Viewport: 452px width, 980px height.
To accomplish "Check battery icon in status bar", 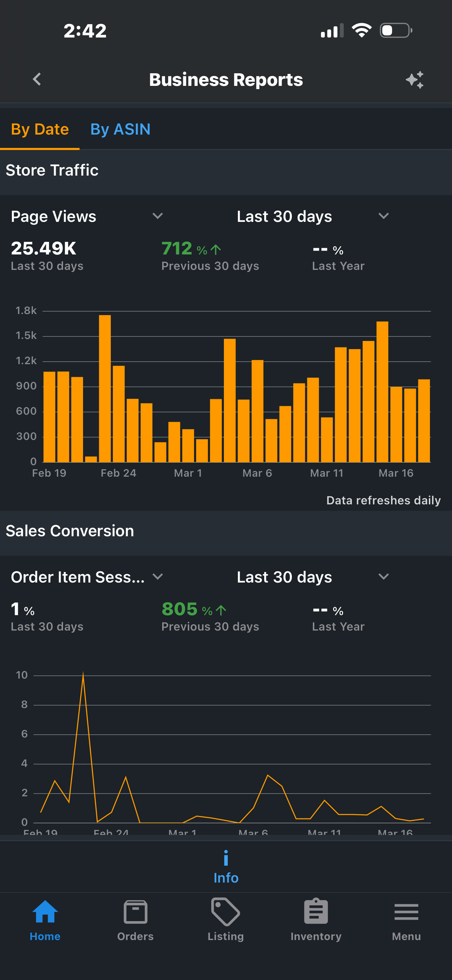I will coord(396,30).
